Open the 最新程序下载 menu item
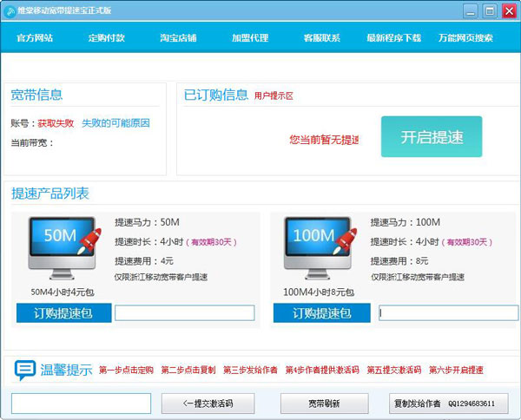 pos(393,38)
